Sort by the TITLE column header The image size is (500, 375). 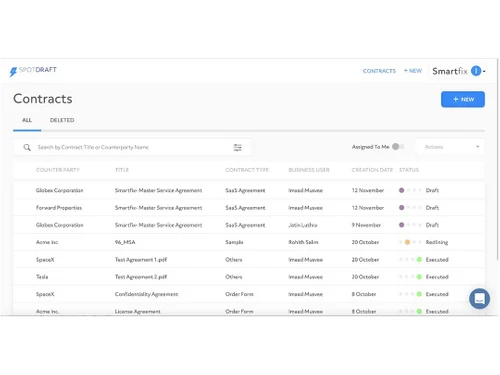(122, 170)
